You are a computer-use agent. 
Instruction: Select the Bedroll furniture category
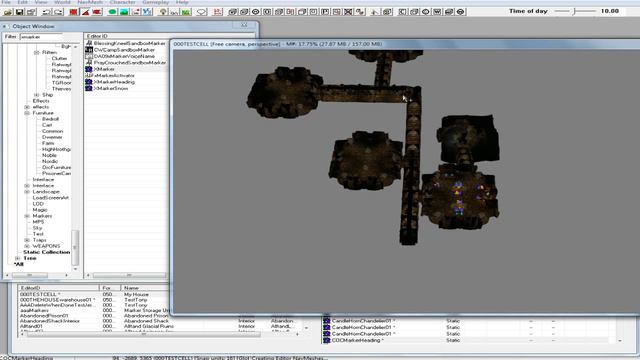pos(51,119)
